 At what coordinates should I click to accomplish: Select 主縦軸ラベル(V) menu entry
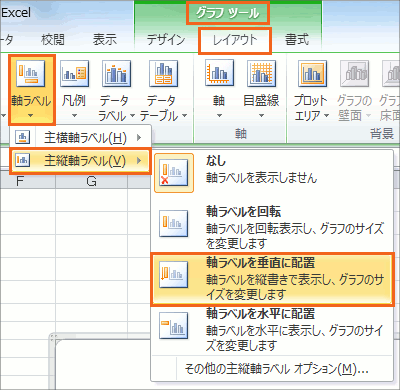pyautogui.click(x=81, y=161)
